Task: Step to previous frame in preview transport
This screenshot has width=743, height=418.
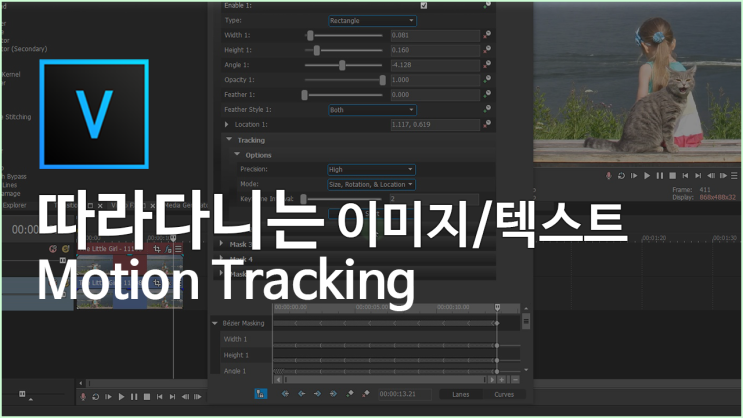Action: (711, 176)
